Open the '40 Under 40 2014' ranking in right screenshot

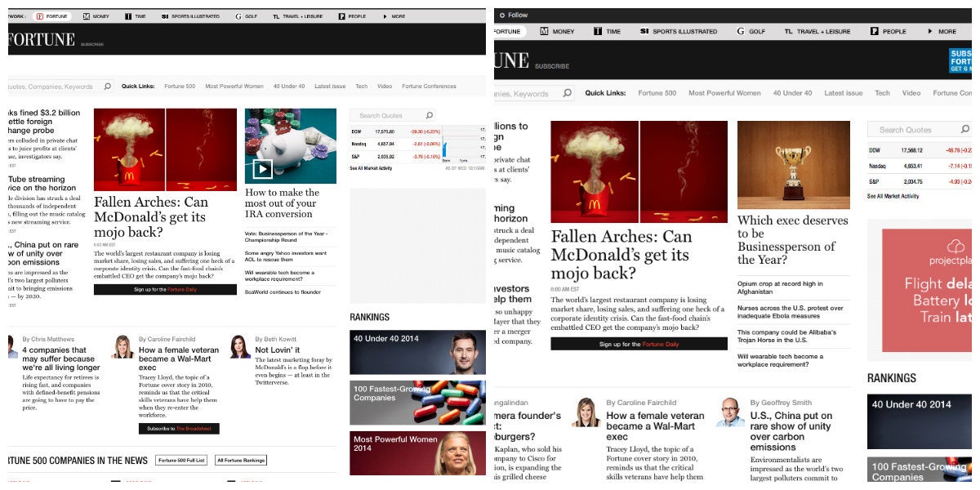pyautogui.click(x=920, y=421)
